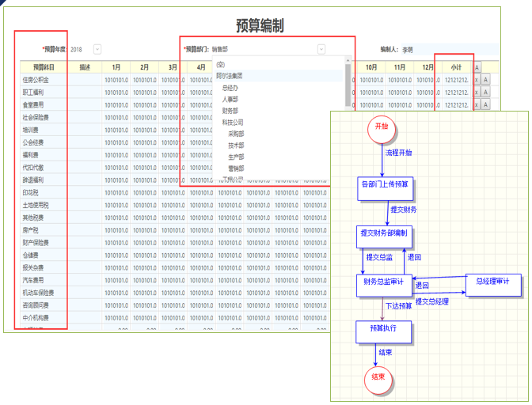Click the x button in the 食堂费用 row
The height and width of the screenshot is (405, 532).
(477, 104)
